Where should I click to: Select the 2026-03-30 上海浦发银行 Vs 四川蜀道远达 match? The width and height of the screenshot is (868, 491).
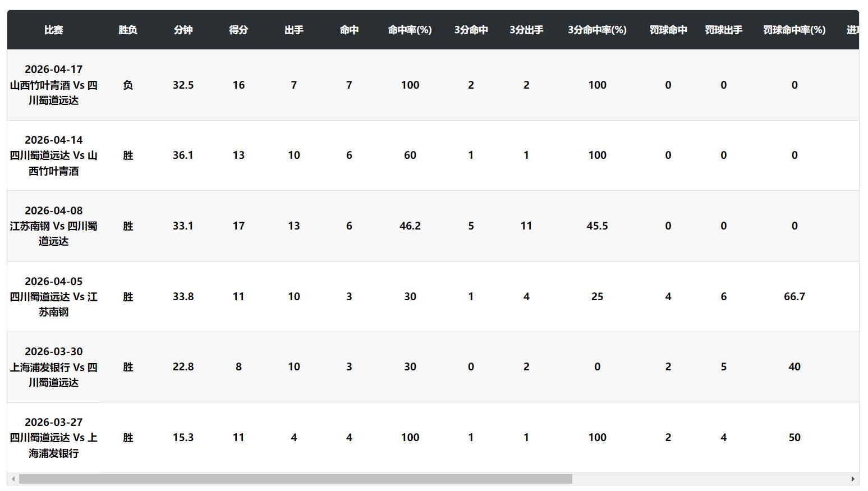[54, 367]
